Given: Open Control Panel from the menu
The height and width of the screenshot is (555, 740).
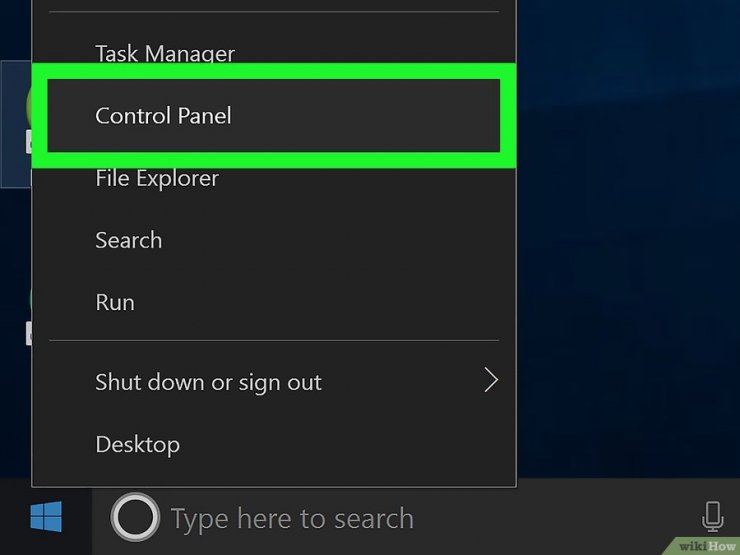Looking at the screenshot, I should 163,116.
